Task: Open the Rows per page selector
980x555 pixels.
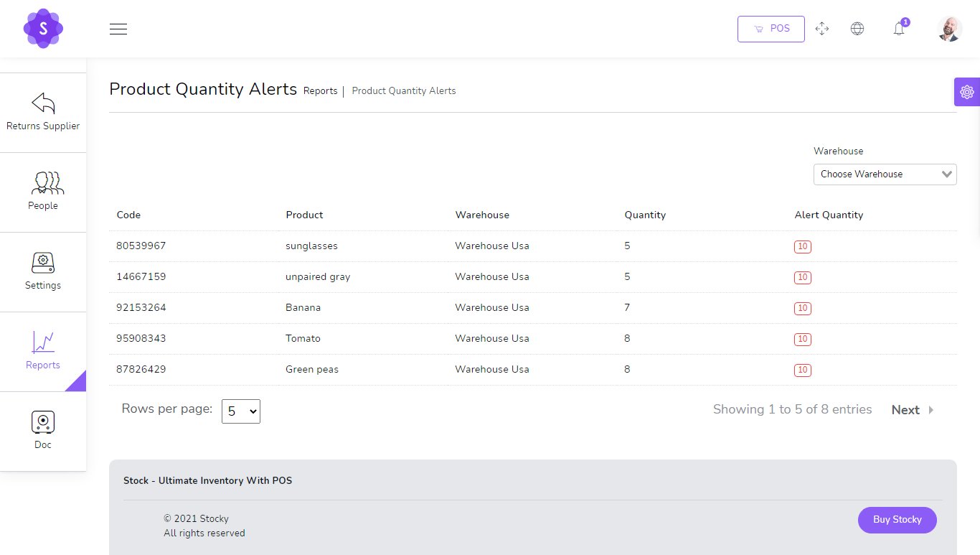Action: (240, 411)
